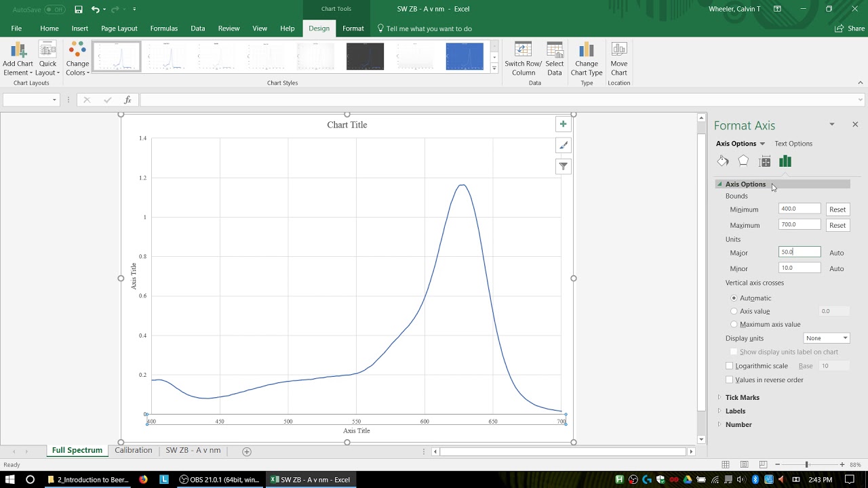Viewport: 868px width, 488px height.
Task: Click the Select Data icon
Action: point(555,51)
